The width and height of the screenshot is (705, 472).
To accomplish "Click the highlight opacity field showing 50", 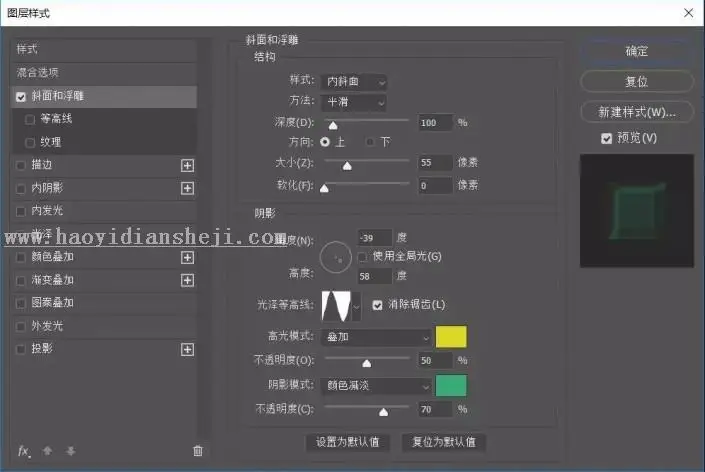I will pyautogui.click(x=435, y=361).
